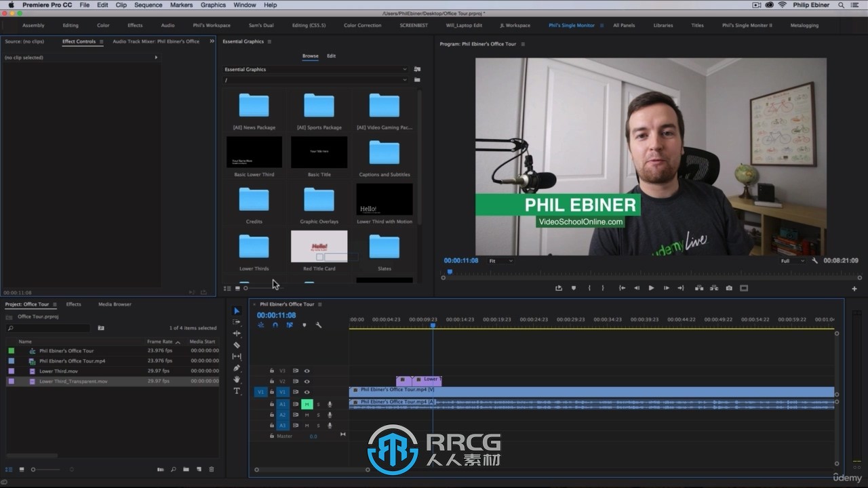Open the Program monitor panel menu

coord(523,44)
